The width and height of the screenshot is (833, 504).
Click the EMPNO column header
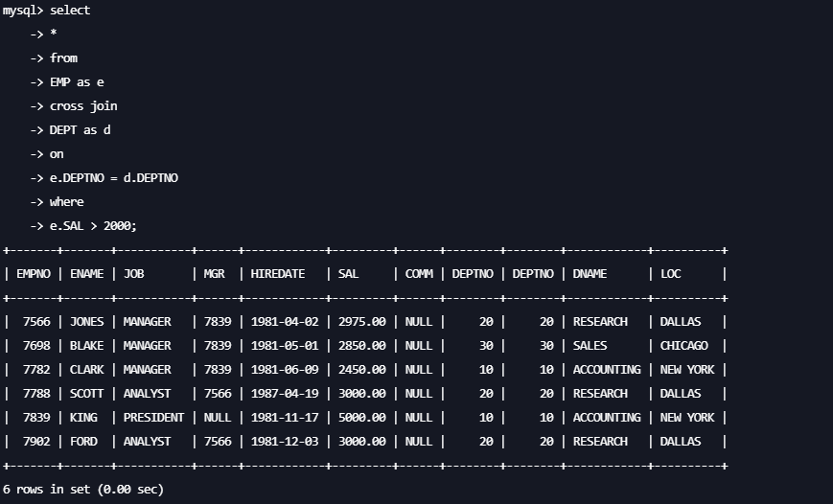click(34, 273)
